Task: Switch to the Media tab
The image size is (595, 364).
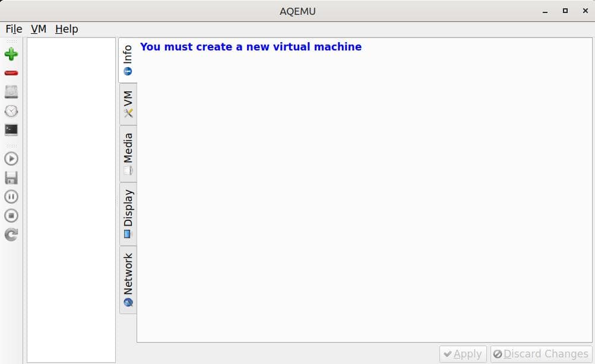Action: [128, 154]
